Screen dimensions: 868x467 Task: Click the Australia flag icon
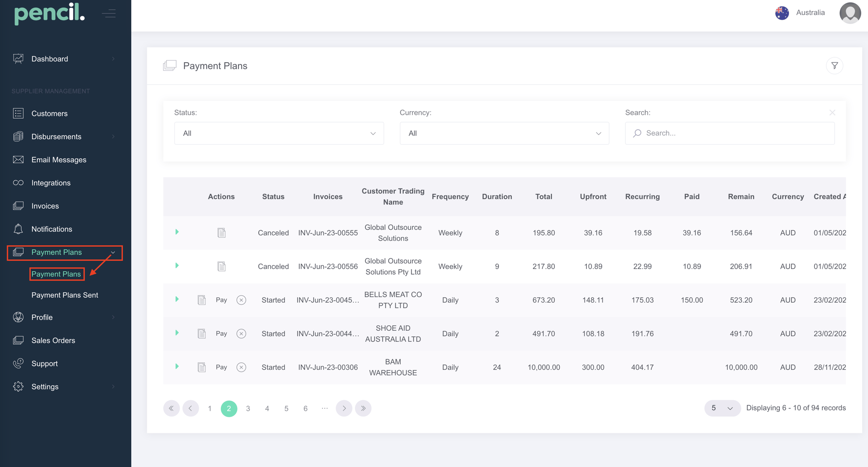click(x=782, y=13)
